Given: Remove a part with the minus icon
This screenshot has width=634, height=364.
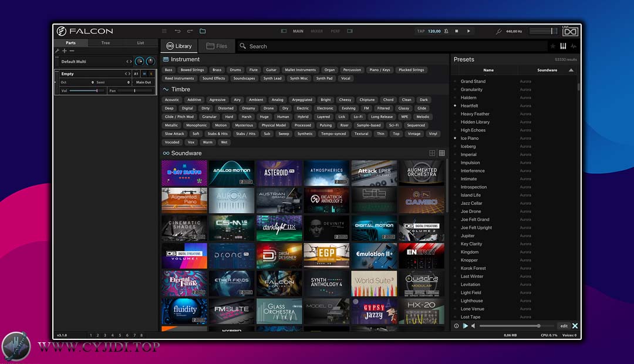Looking at the screenshot, I should pyautogui.click(x=72, y=51).
